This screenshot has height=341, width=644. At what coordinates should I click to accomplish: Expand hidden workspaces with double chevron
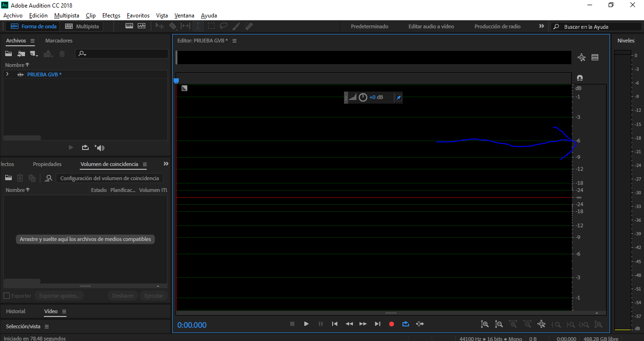point(541,26)
